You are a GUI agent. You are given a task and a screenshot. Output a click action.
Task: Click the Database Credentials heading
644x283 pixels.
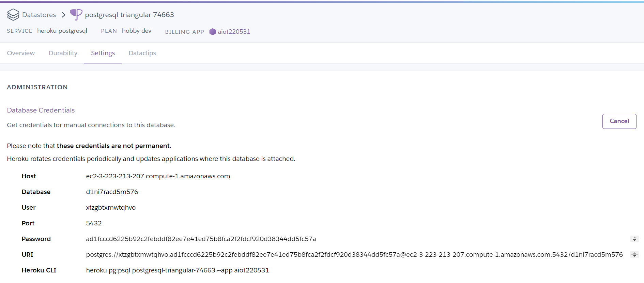(41, 110)
